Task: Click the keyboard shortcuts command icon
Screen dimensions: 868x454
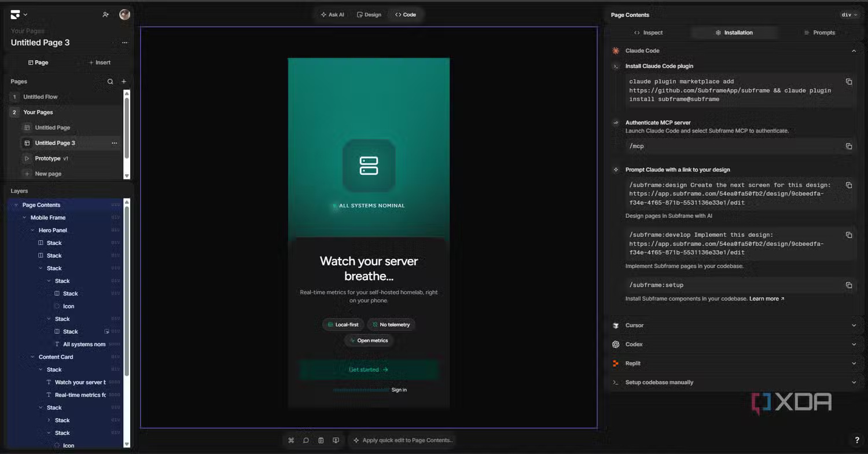Action: (291, 440)
